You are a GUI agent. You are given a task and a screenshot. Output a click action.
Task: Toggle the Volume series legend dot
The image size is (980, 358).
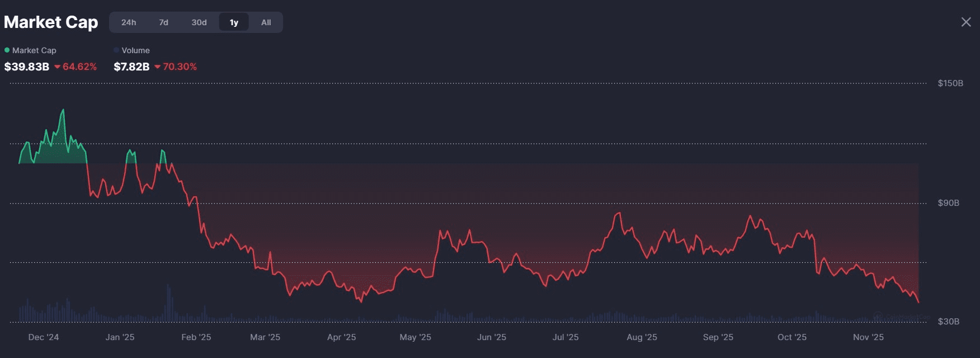116,50
